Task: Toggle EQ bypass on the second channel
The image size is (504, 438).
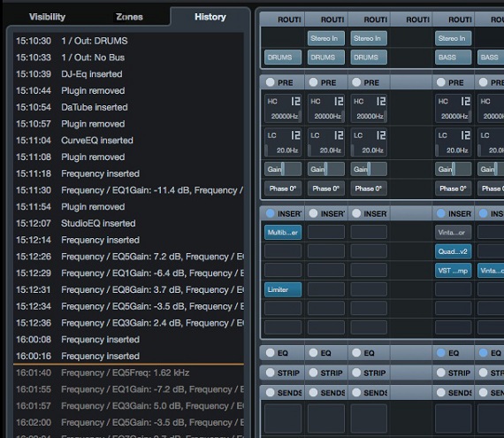Action: click(x=313, y=353)
